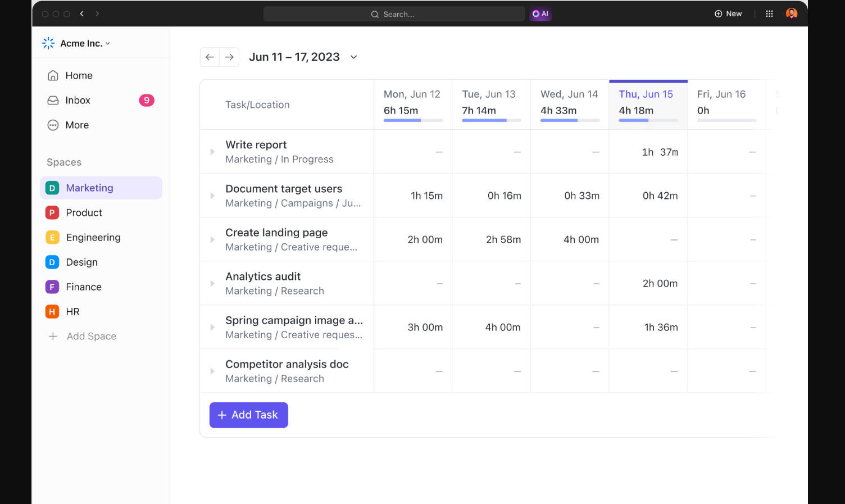
Task: Click the Task/Location column header
Action: click(257, 105)
